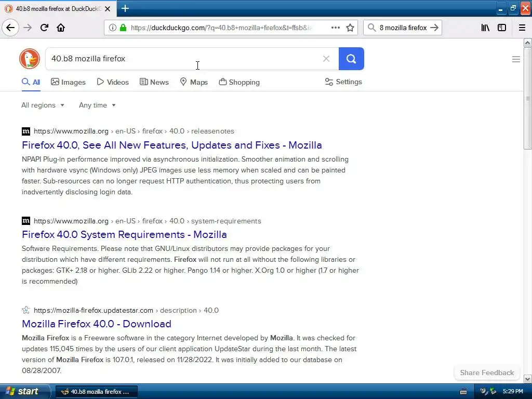Switch to the Images tab

68,82
